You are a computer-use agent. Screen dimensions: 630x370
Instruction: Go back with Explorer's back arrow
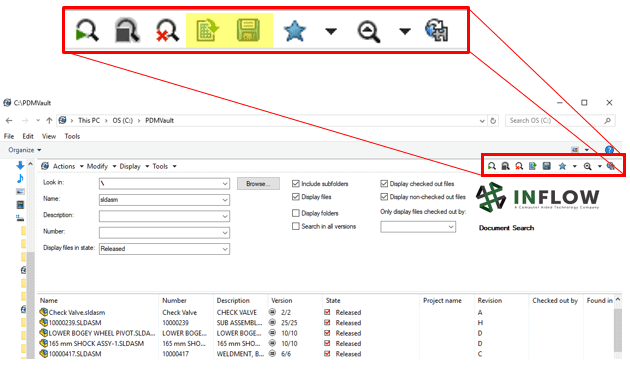pos(9,121)
